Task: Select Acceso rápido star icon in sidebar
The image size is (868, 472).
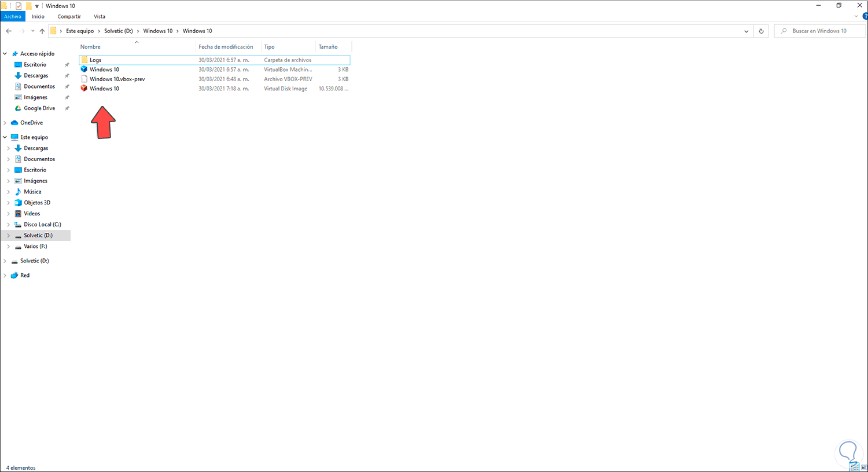Action: 15,54
